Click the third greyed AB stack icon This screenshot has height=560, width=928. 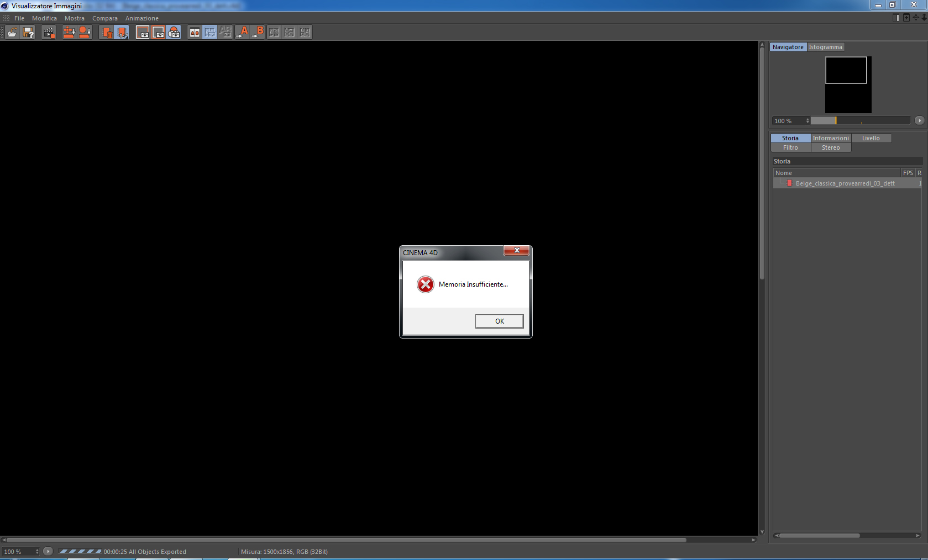point(305,32)
